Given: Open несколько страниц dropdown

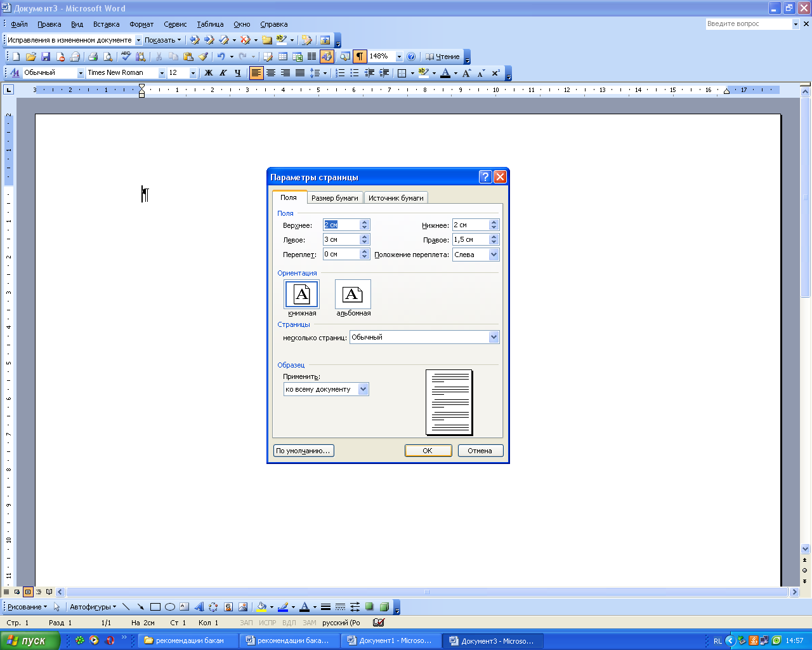Looking at the screenshot, I should [x=494, y=337].
